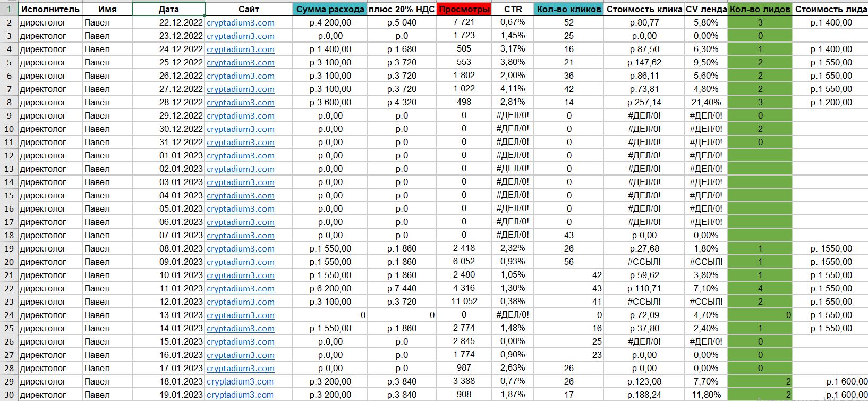The image size is (868, 401).
Task: Select the date cell "23.12.2022"
Action: click(x=168, y=36)
